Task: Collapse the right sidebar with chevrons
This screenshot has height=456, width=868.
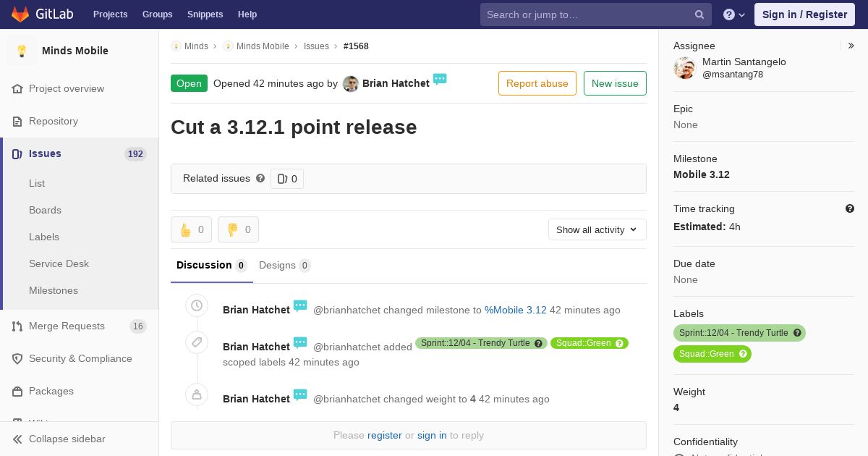Action: 851,46
